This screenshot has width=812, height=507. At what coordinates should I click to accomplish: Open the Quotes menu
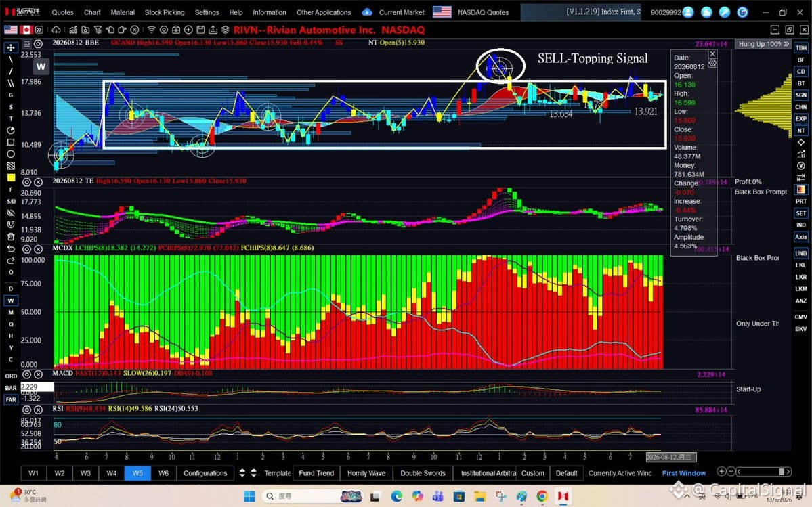63,12
